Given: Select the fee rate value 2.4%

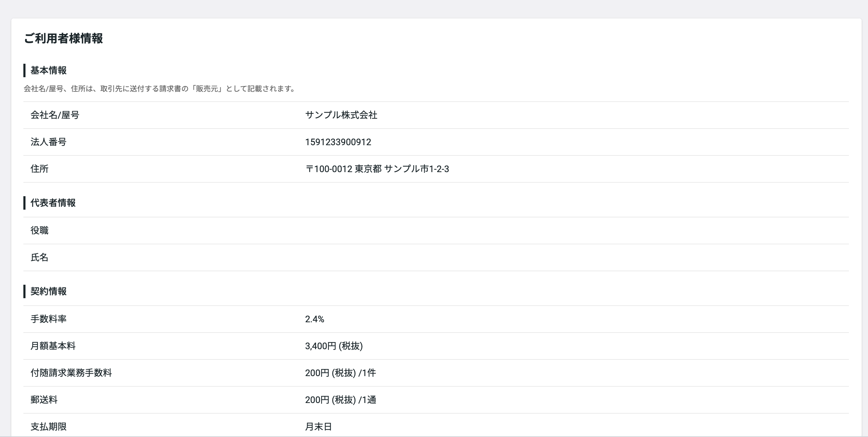Looking at the screenshot, I should (315, 319).
